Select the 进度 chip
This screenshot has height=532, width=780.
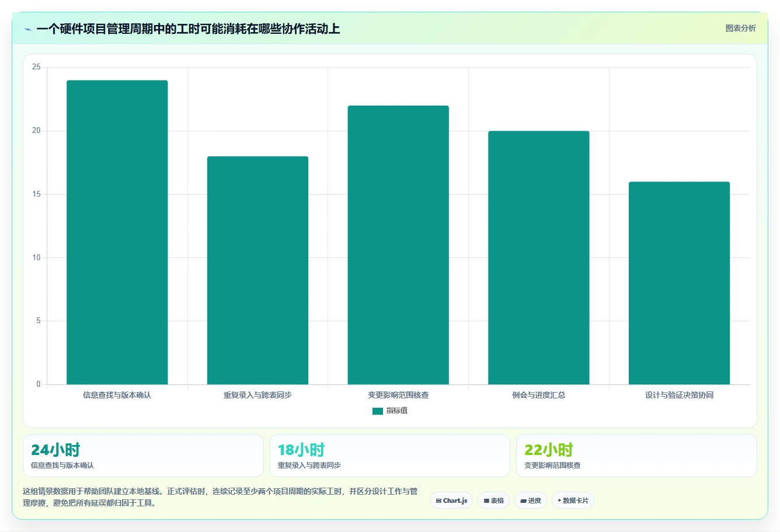(530, 501)
